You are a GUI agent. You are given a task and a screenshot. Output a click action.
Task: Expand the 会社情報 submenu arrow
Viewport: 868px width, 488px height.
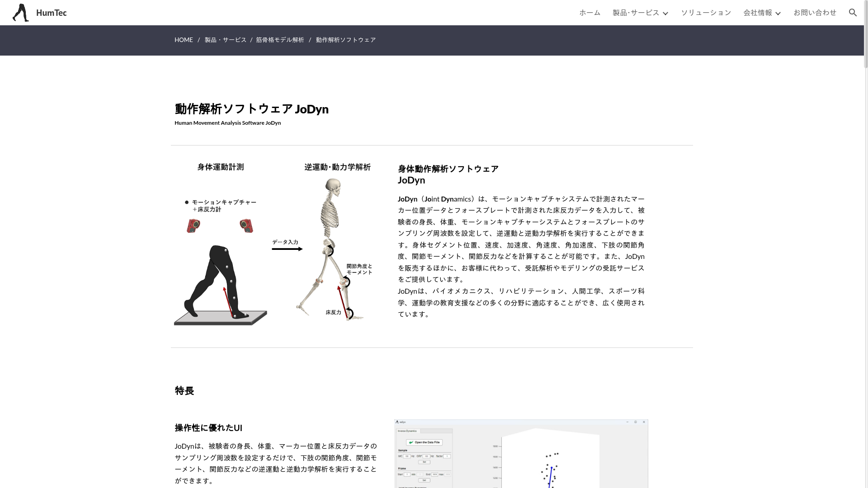pyautogui.click(x=778, y=13)
